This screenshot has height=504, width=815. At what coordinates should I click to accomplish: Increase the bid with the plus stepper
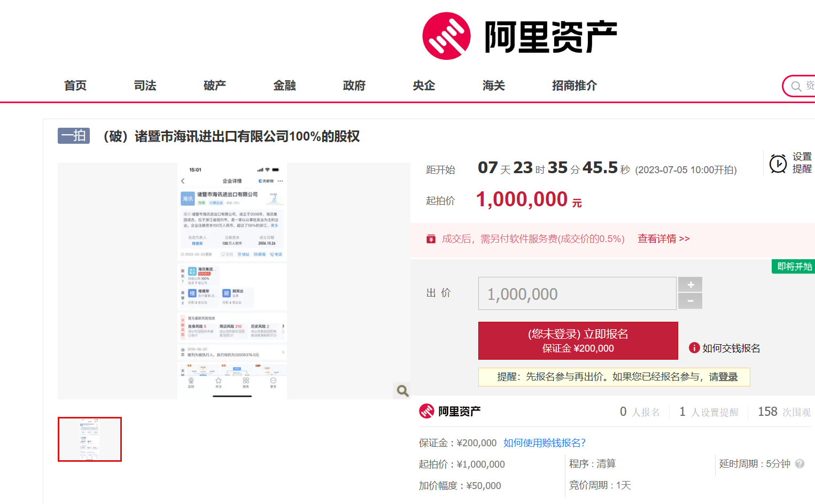click(x=690, y=285)
